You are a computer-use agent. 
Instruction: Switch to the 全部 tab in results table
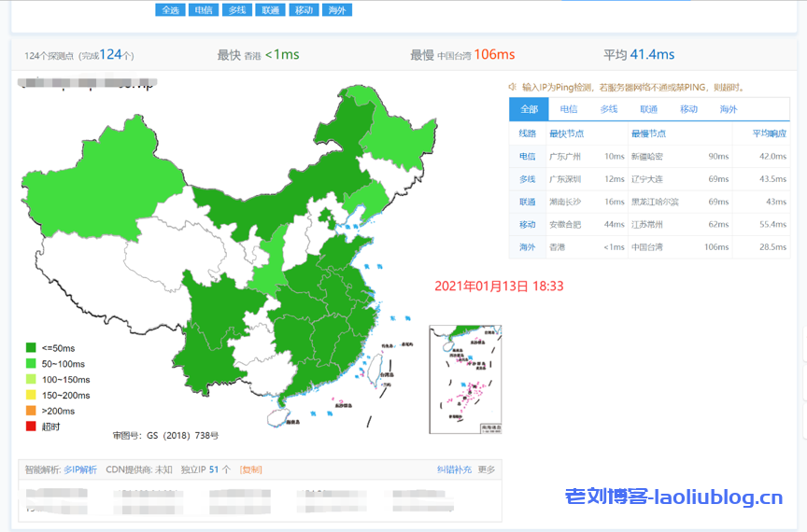pos(529,109)
